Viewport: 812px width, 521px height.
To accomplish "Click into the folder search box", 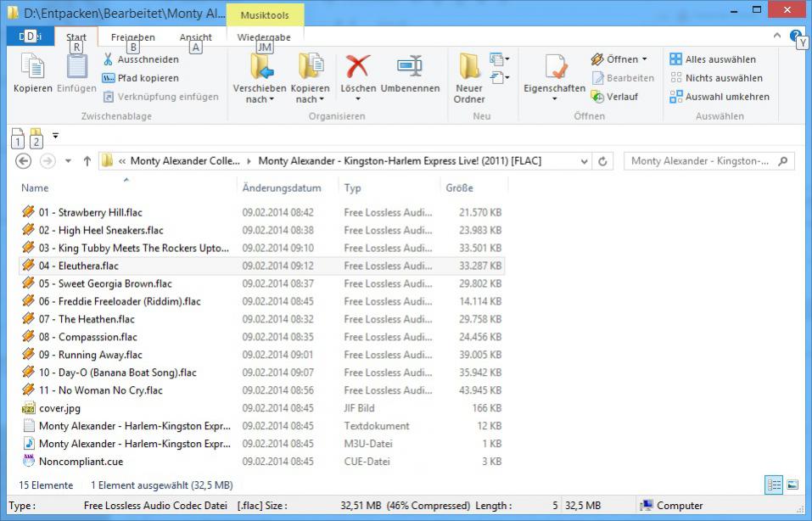I will click(x=700, y=161).
